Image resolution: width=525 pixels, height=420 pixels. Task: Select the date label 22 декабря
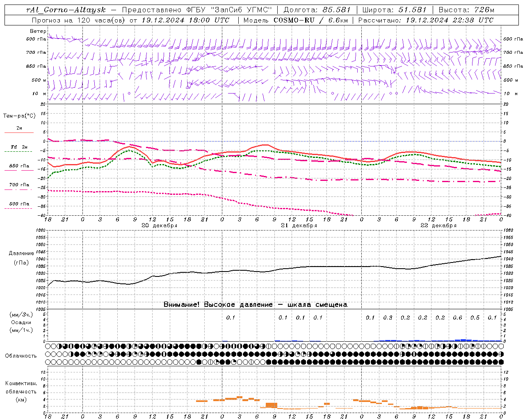tap(438, 226)
